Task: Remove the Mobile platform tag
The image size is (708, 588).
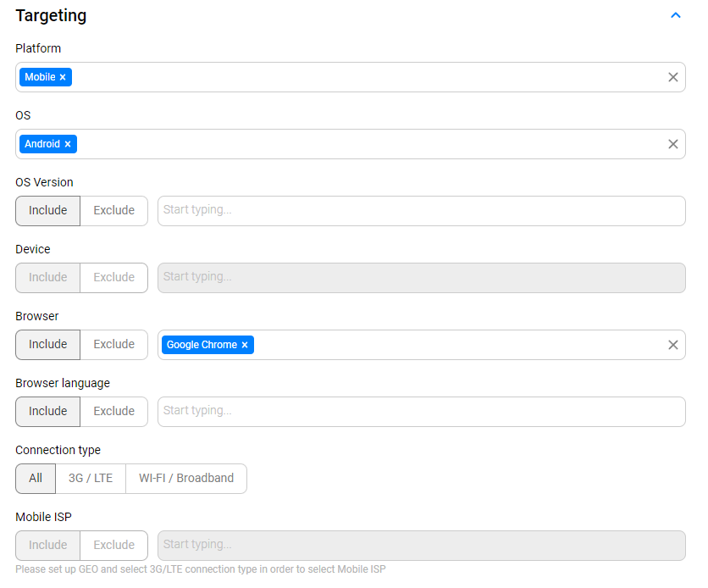Action: (63, 77)
